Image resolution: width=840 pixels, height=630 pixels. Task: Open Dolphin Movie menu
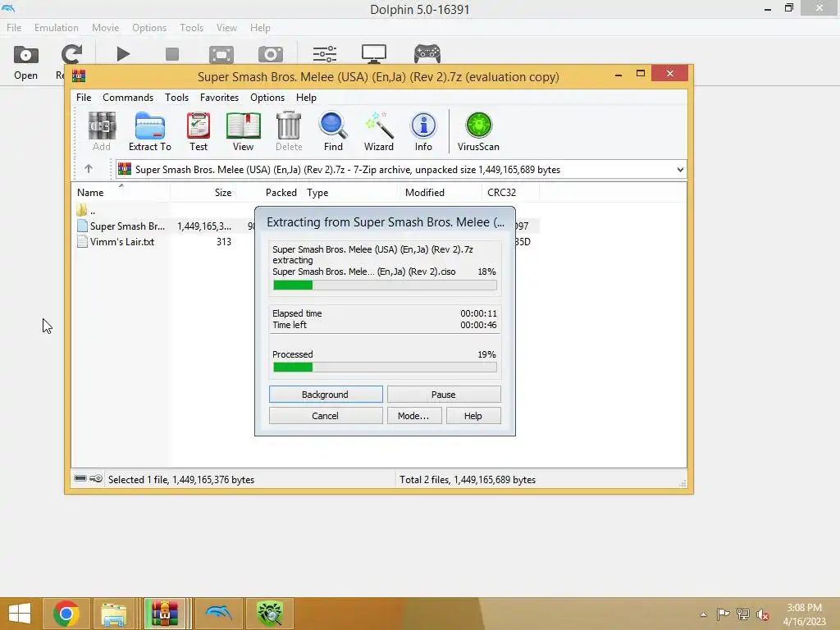click(106, 28)
